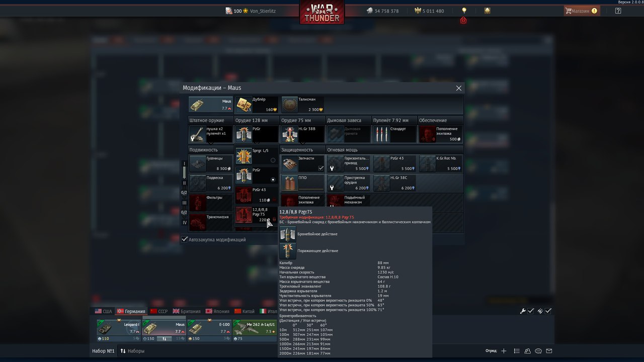Select the Гусеницы tracks modification

point(211,163)
